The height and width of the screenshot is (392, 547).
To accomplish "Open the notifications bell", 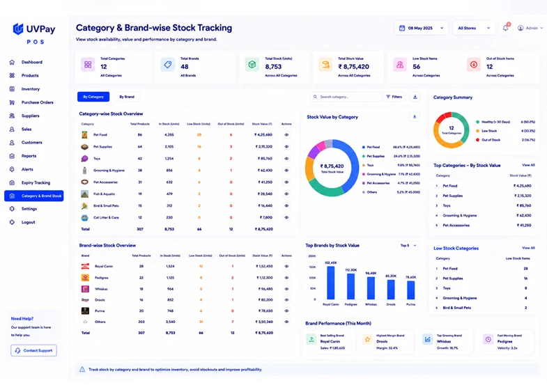I will point(505,28).
